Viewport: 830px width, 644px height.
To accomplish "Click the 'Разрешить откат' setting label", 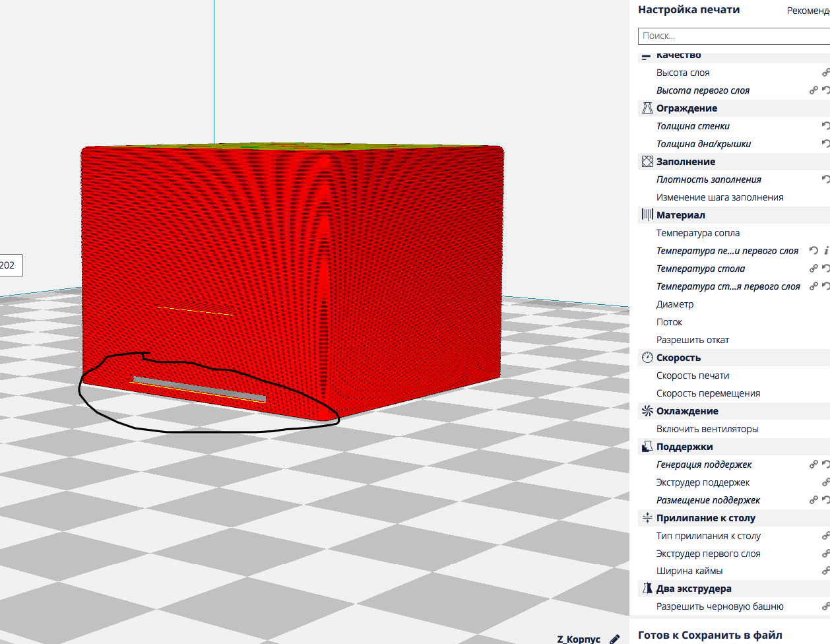I will click(x=692, y=340).
